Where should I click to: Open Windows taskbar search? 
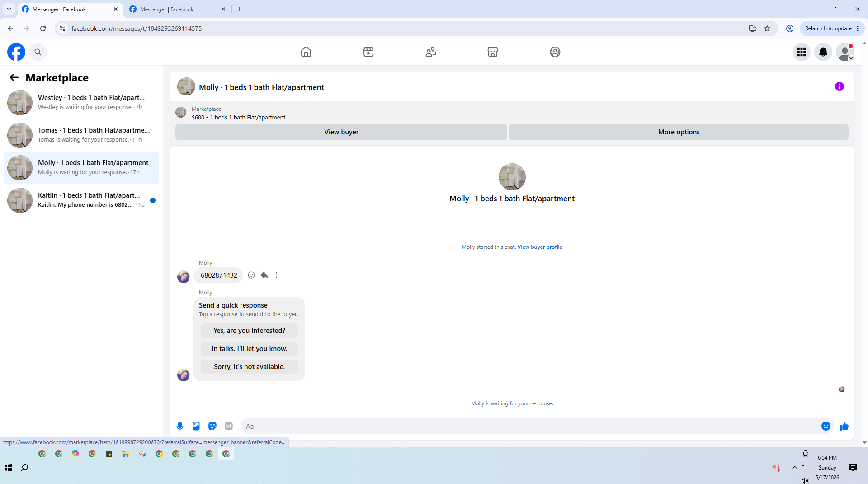coord(25,468)
